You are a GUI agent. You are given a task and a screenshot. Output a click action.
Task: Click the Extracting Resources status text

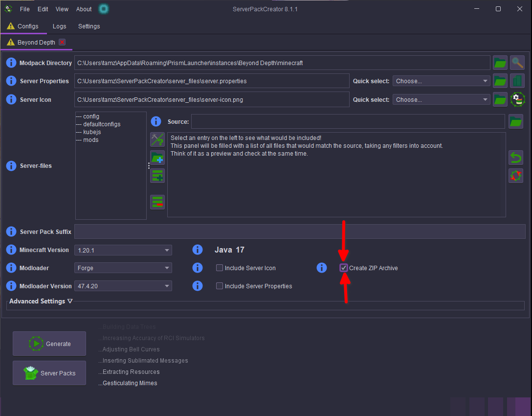tap(129, 372)
